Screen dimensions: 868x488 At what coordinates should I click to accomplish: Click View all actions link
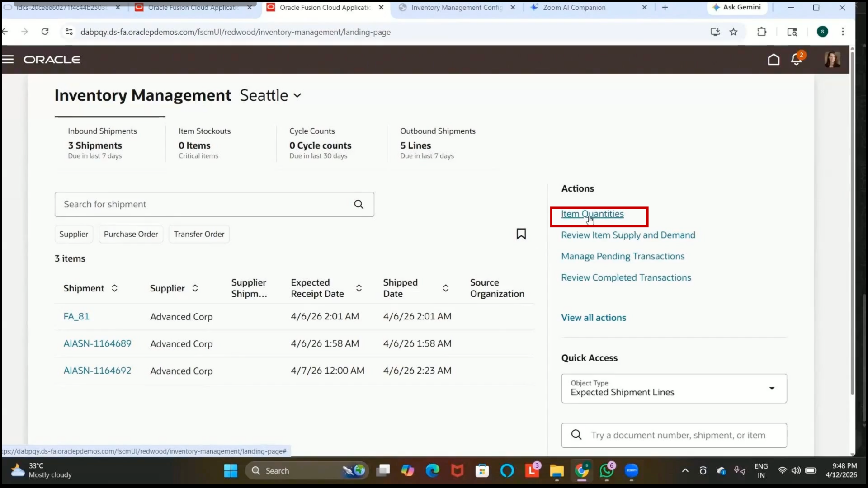pyautogui.click(x=594, y=318)
